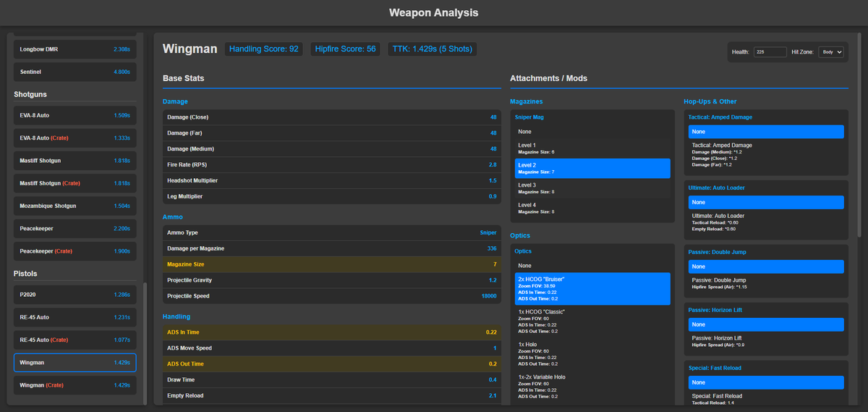Select Level 1 magazine option
Screen dimensions: 868x412
pyautogui.click(x=592, y=148)
